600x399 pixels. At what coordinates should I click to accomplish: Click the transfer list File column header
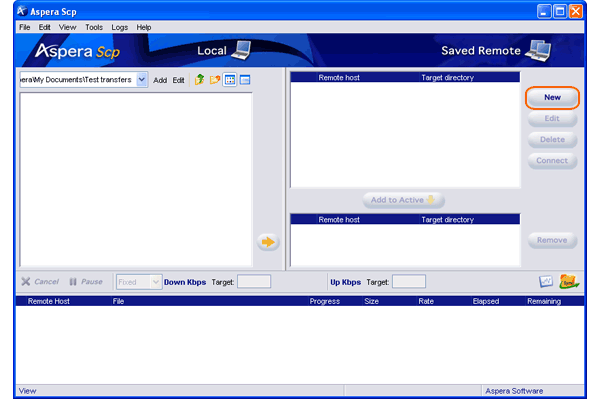tap(118, 301)
